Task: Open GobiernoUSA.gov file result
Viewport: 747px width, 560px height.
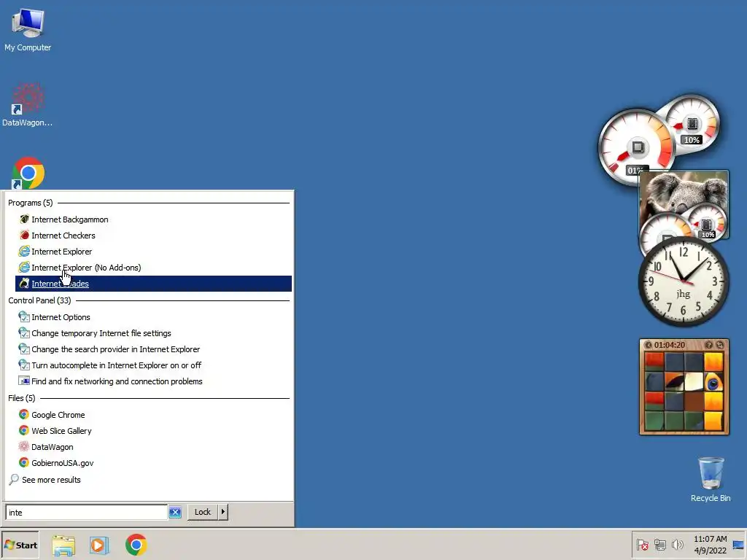Action: coord(153,463)
